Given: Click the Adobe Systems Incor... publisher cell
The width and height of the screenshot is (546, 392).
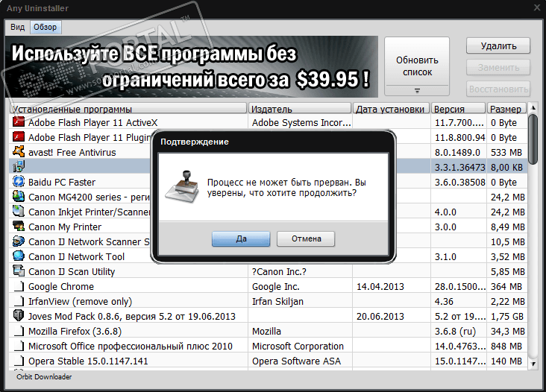Looking at the screenshot, I should point(301,122).
